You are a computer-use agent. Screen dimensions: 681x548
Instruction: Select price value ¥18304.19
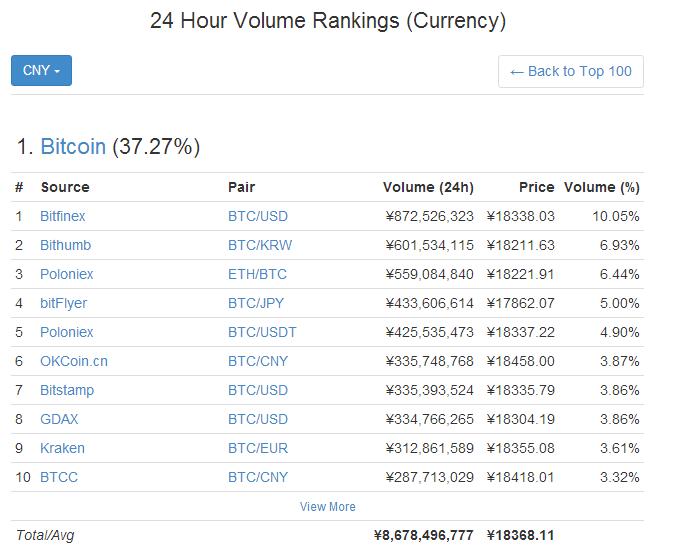[x=521, y=419]
